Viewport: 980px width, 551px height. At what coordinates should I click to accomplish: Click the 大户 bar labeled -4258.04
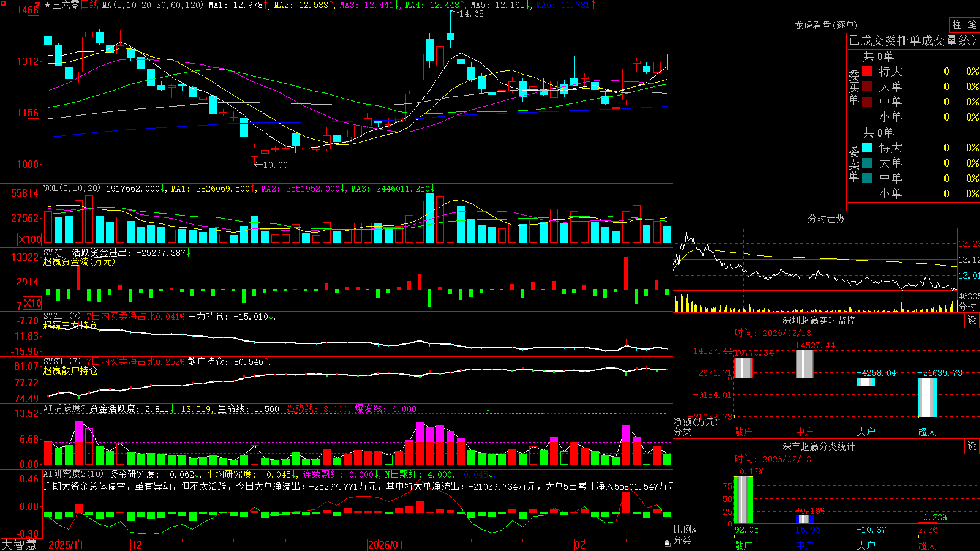[x=866, y=383]
